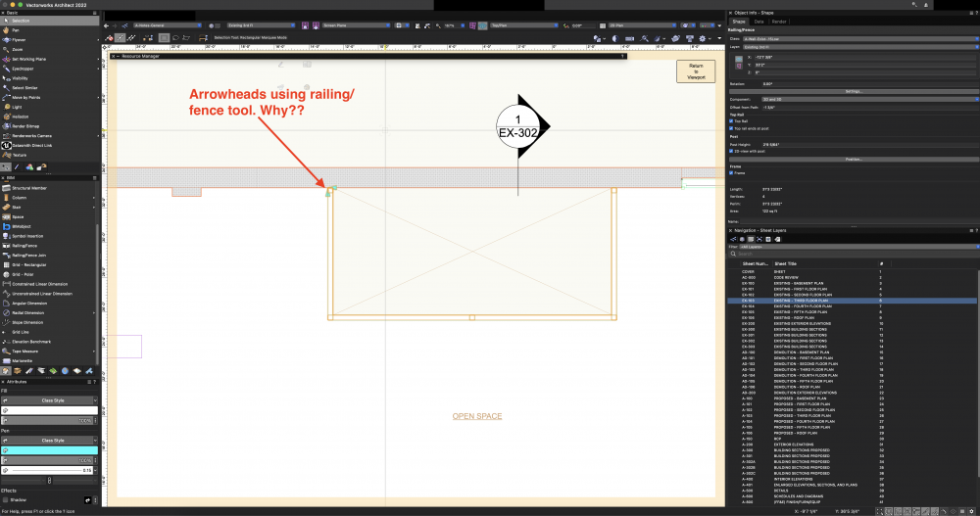Toggle the 2D-view with post checkbox
The height and width of the screenshot is (516, 980).
[x=732, y=152]
